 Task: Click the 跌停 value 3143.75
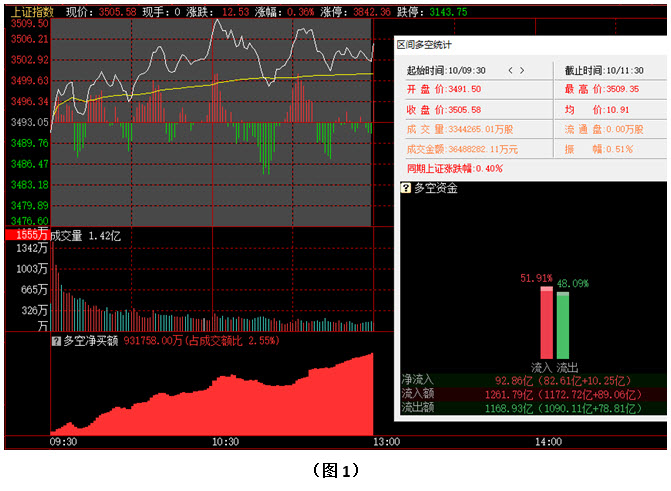(448, 12)
